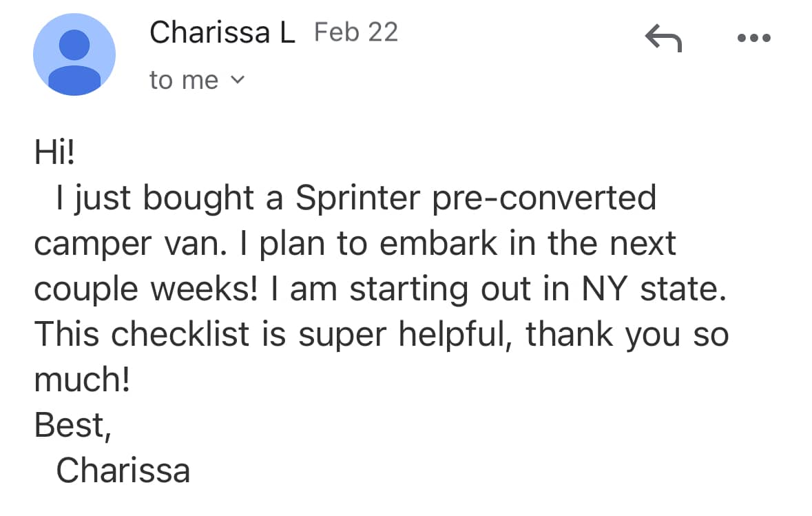
Task: Click the sender's blue profile avatar
Action: [x=74, y=54]
